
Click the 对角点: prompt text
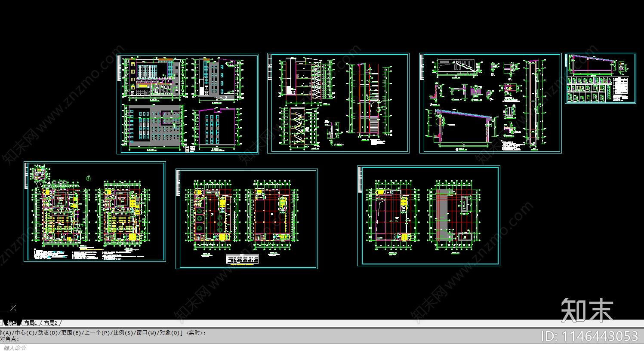pos(9,339)
